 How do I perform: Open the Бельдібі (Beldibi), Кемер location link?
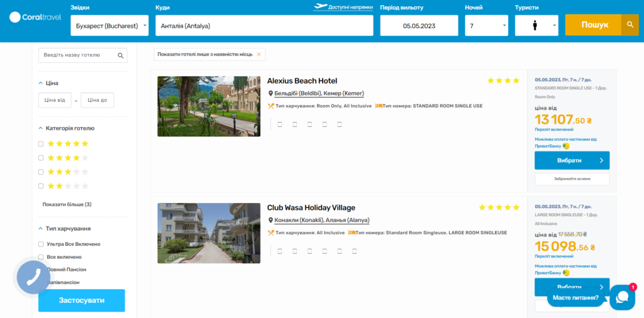319,94
